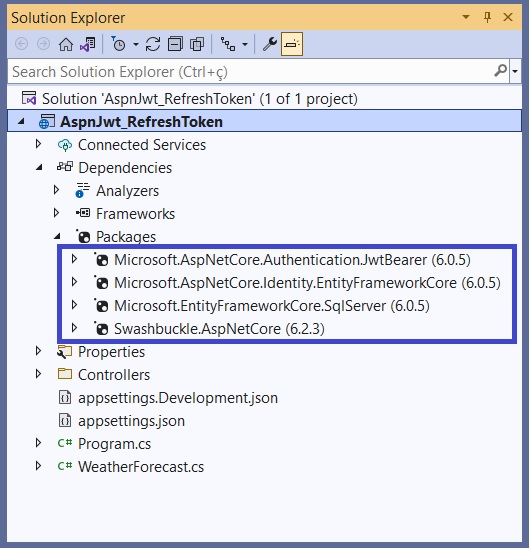Open search options dropdown next to magnifier
This screenshot has height=548, width=530.
pos(515,71)
